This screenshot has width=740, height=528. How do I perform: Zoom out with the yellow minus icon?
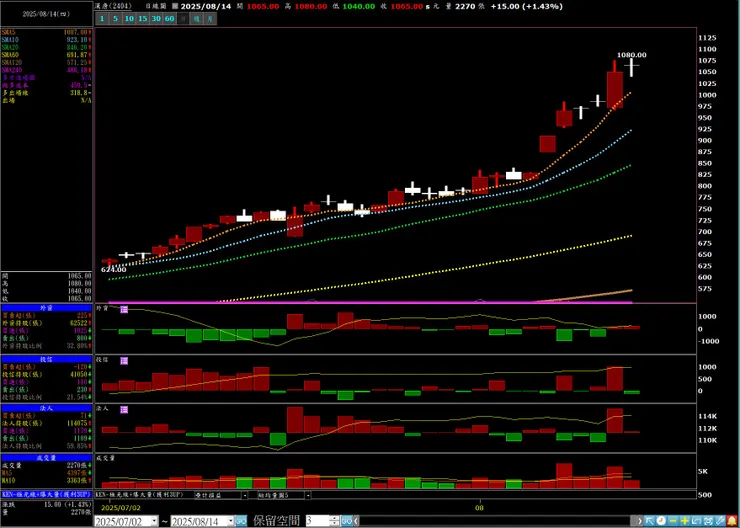pos(673,521)
